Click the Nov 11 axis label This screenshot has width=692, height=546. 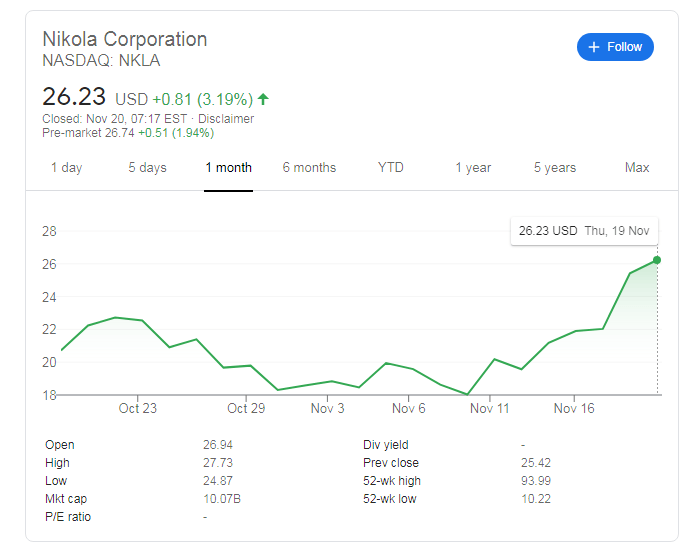coord(489,408)
